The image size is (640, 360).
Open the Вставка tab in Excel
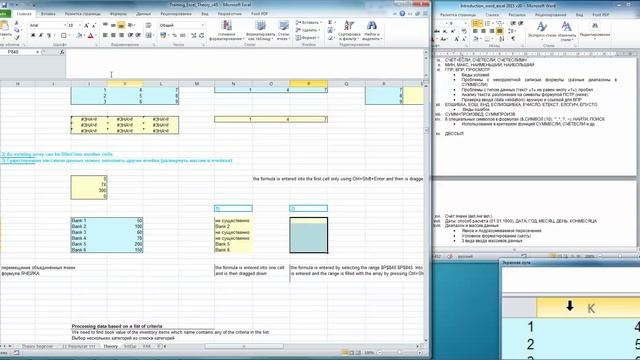[48, 14]
